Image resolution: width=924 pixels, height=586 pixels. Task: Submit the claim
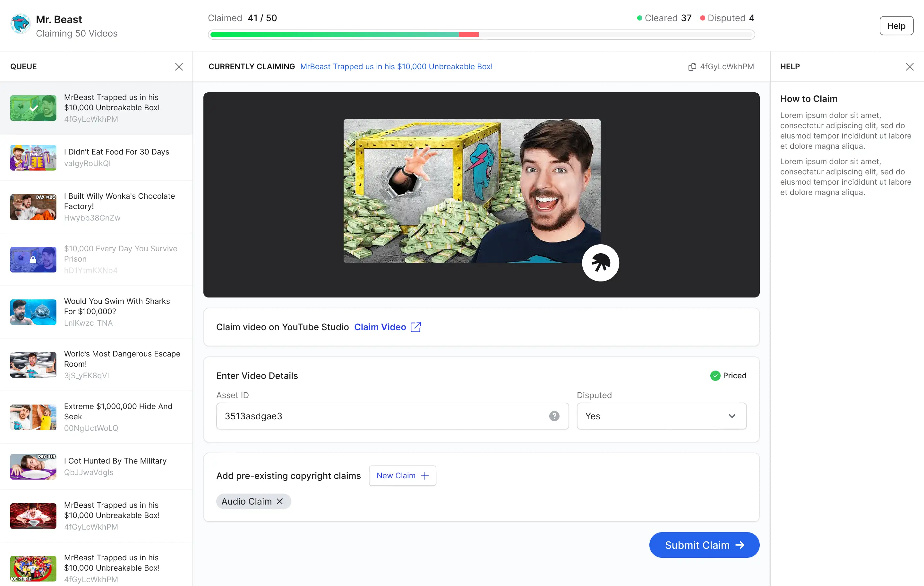(x=704, y=545)
